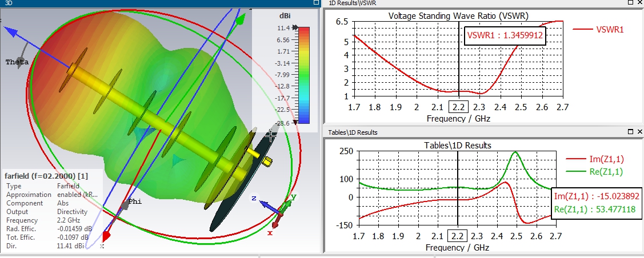The image size is (644, 258).
Task: Select the yellow port cube near the reflector
Action: click(267, 162)
